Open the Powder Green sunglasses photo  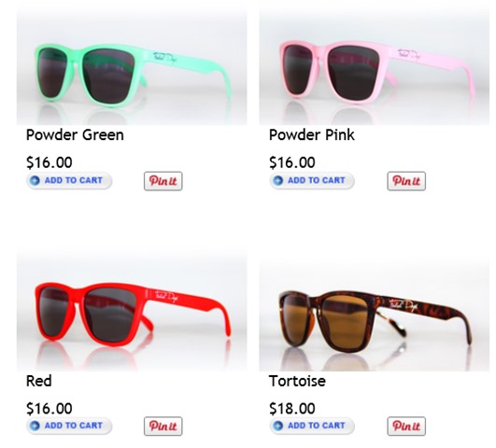click(132, 66)
